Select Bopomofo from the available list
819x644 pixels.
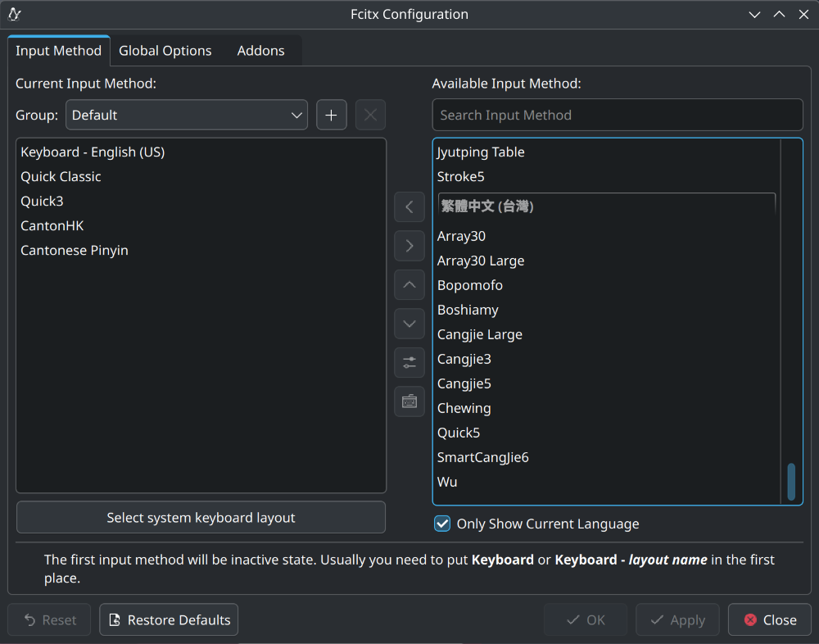470,285
